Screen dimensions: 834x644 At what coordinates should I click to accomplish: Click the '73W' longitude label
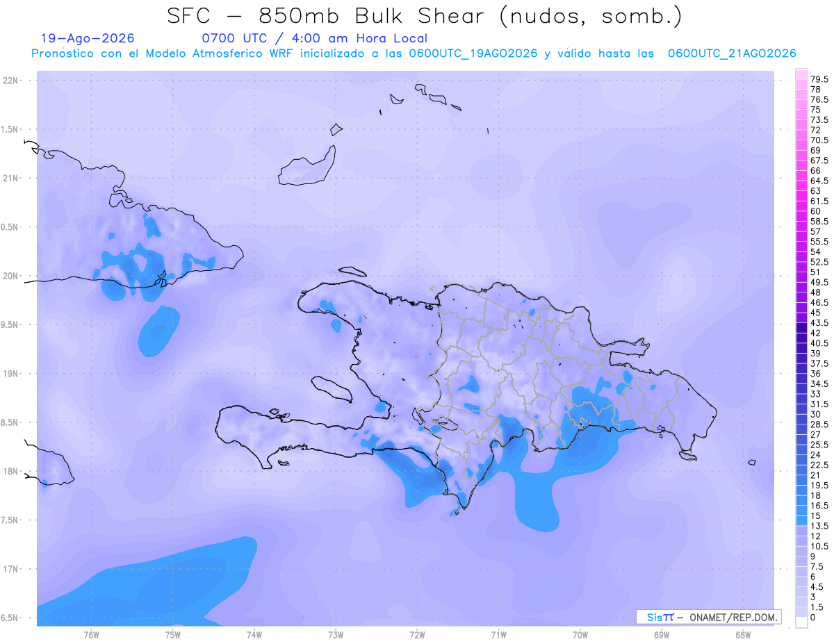coord(336,635)
